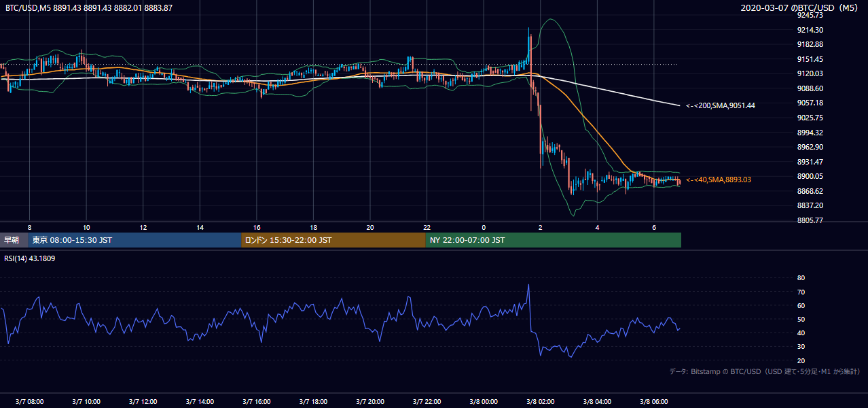Click the 3/7 08:00 bottom time label
Viewport: 868px width, 408px height.
[x=29, y=402]
